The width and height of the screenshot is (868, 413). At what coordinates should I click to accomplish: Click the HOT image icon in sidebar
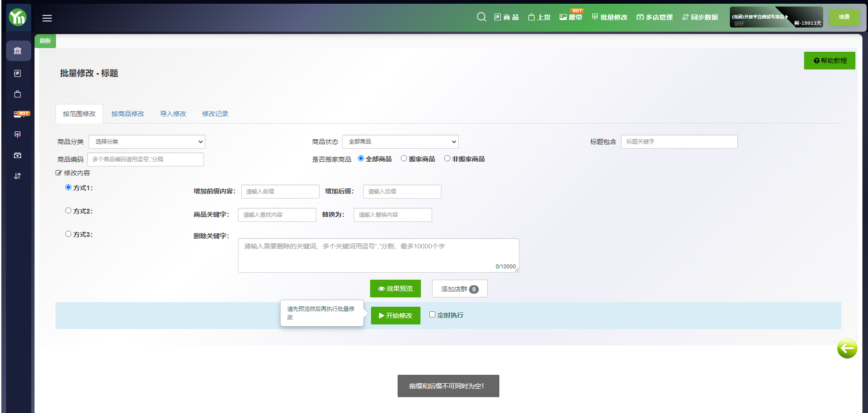click(19, 114)
